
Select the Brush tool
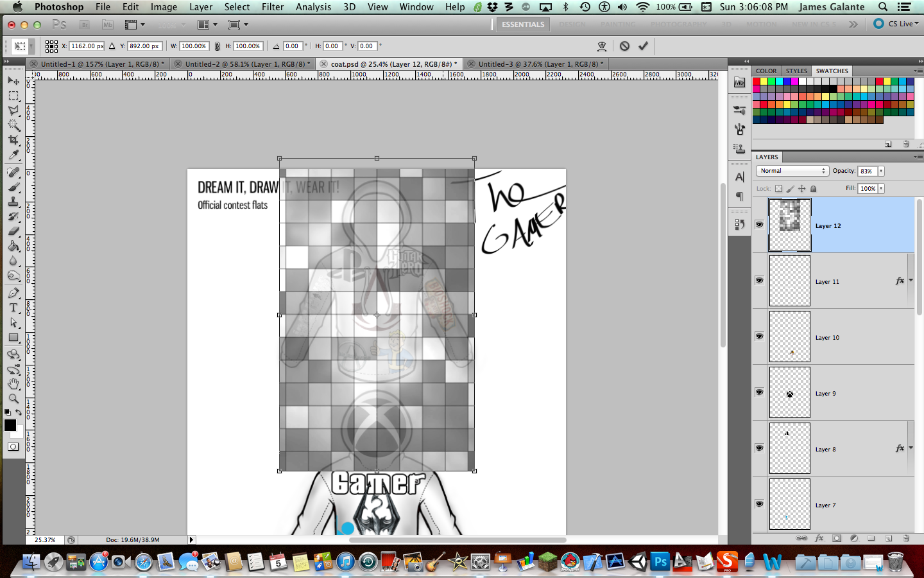[x=13, y=187]
